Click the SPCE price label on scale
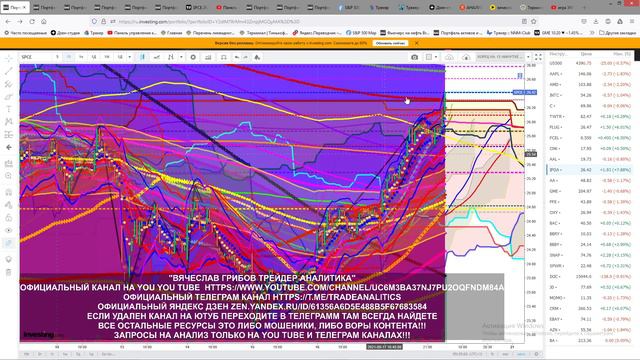This screenshot has width=640, height=360. (524, 93)
